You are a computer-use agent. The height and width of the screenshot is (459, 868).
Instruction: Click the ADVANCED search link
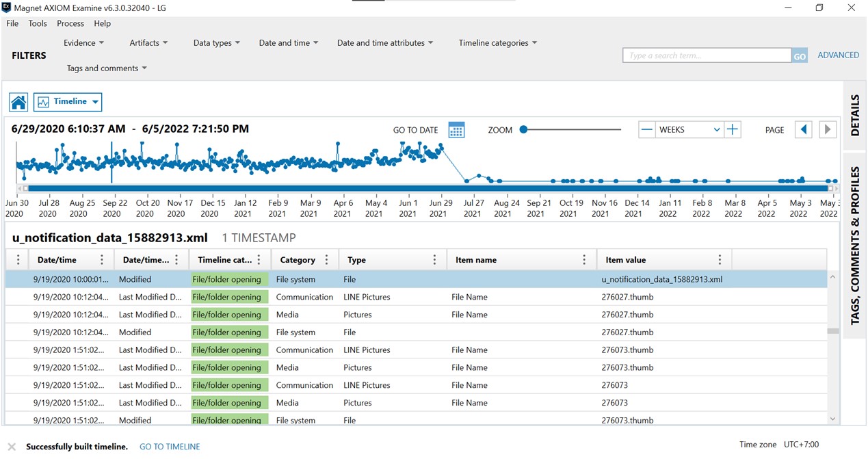[838, 55]
